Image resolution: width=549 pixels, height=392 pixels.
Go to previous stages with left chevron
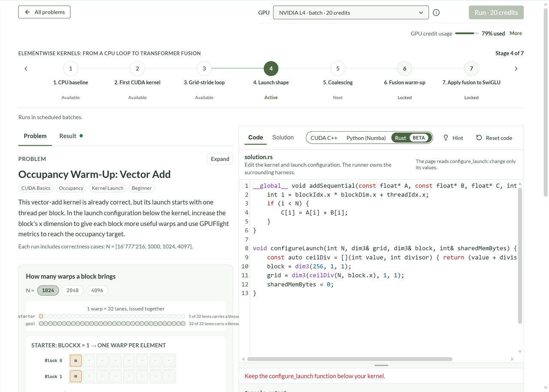tap(26, 69)
